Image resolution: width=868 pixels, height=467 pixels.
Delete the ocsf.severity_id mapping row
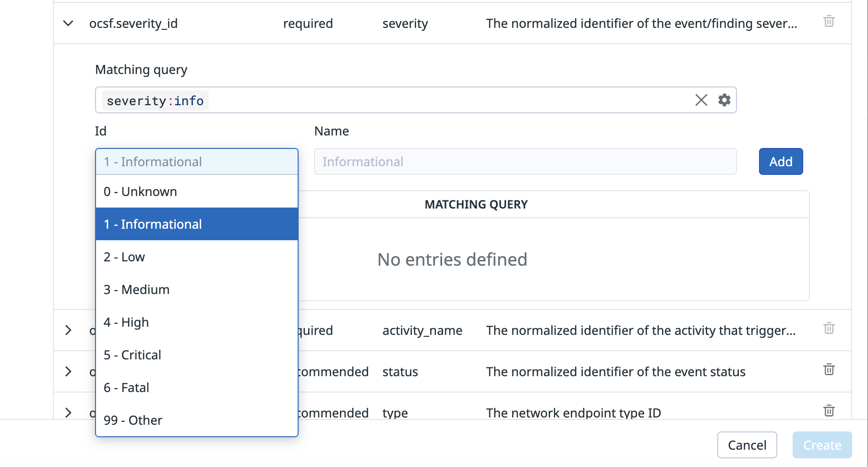coord(829,22)
